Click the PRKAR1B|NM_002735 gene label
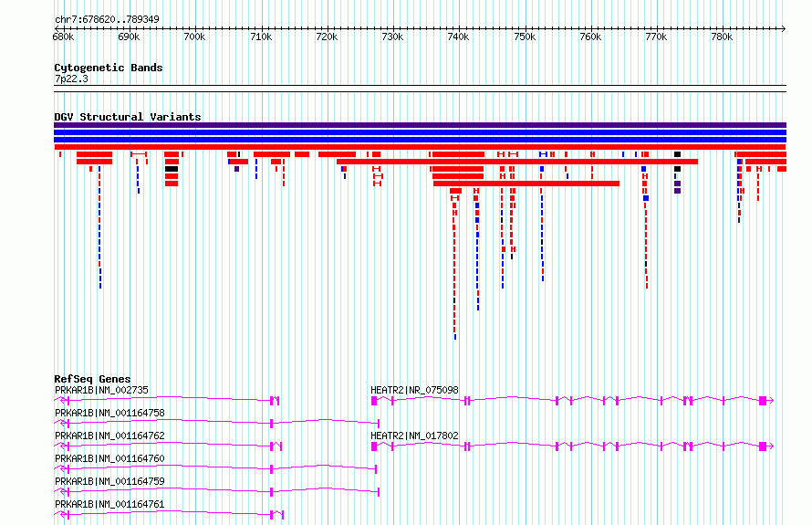The width and height of the screenshot is (812, 525). 101,390
